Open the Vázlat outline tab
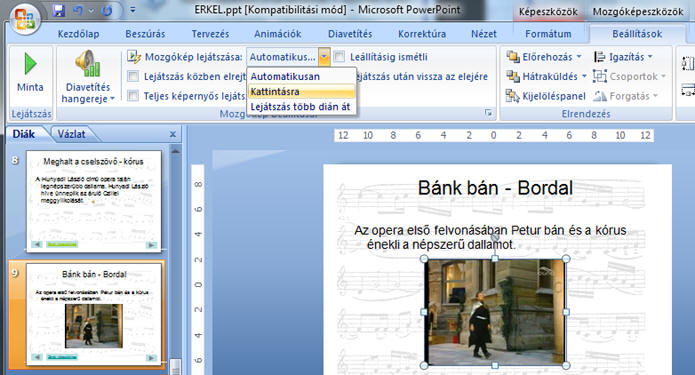This screenshot has height=375, width=695. click(x=71, y=134)
